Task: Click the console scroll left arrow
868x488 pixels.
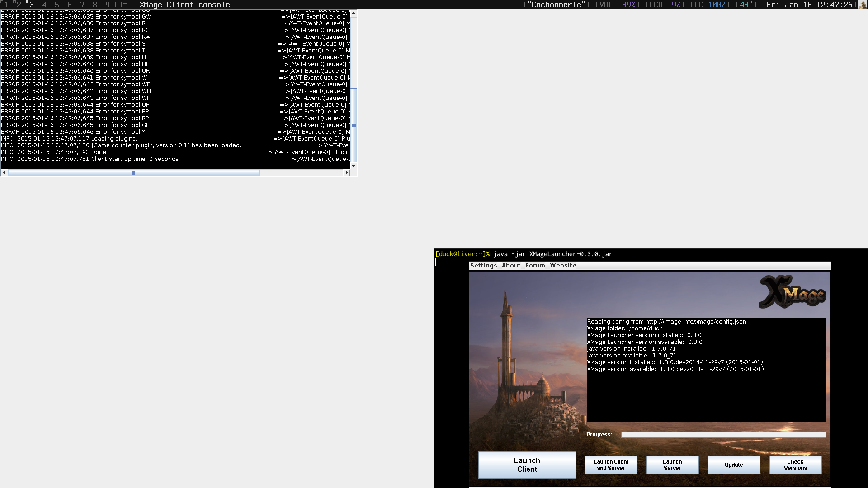Action: (x=4, y=173)
